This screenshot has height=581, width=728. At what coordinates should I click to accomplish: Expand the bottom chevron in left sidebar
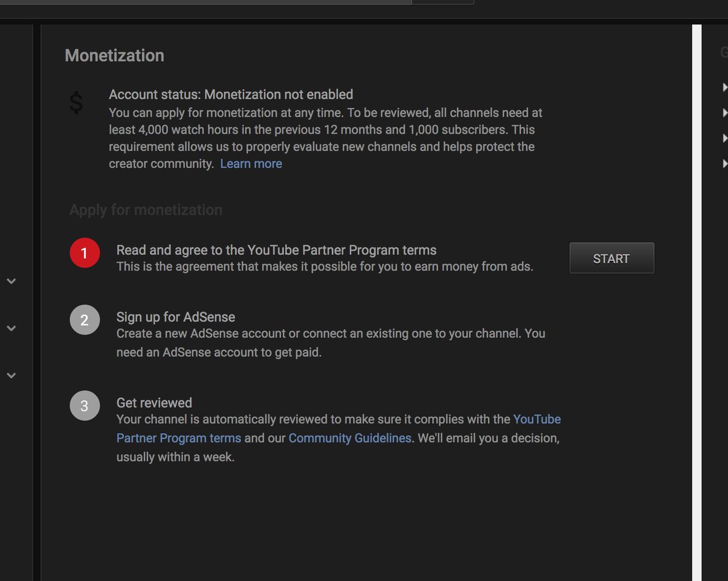(11, 375)
